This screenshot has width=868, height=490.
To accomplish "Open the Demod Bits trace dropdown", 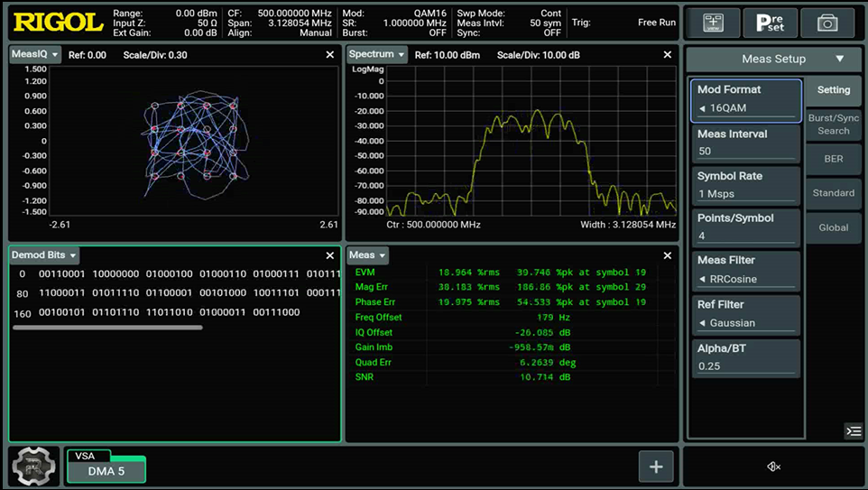I will click(43, 255).
